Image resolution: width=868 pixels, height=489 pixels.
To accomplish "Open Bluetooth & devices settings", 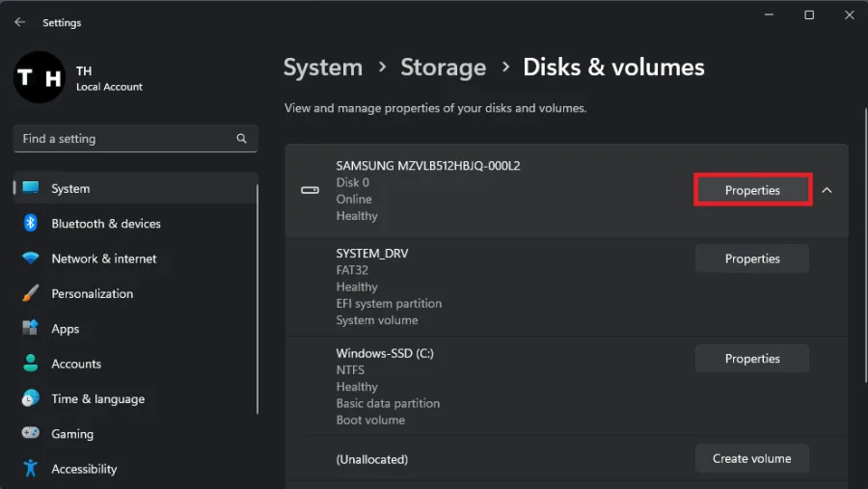I will [x=135, y=223].
